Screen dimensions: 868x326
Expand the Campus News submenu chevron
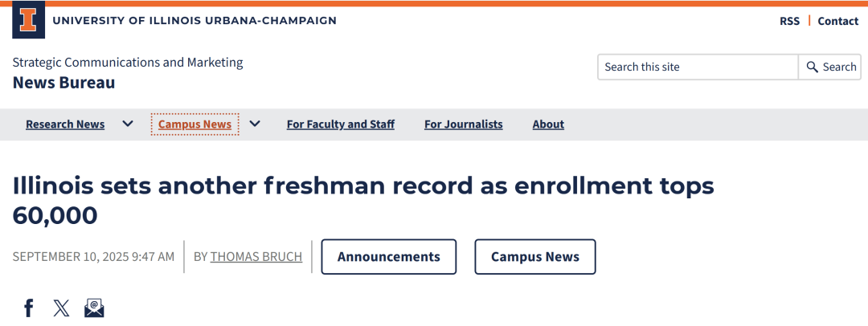[x=255, y=124]
